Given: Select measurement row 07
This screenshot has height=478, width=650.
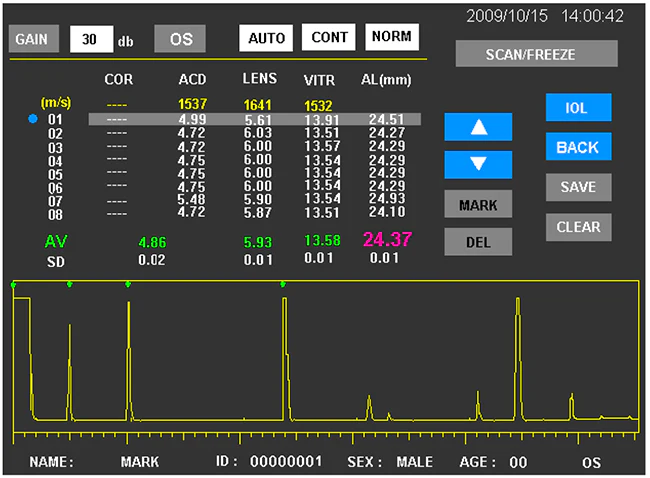Looking at the screenshot, I should 226,200.
